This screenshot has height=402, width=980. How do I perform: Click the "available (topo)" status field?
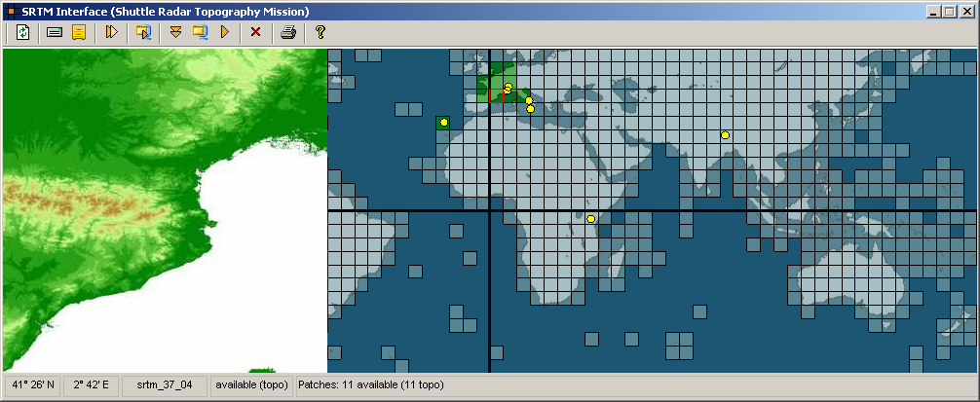pyautogui.click(x=252, y=385)
